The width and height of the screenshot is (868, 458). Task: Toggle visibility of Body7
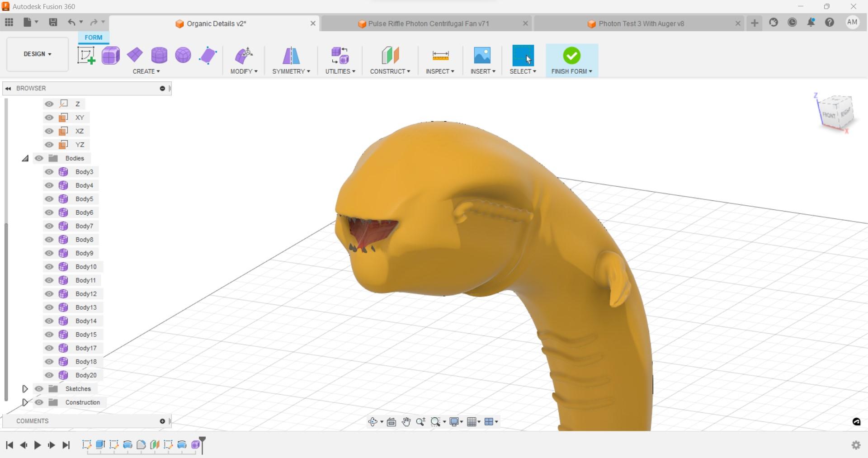tap(49, 226)
